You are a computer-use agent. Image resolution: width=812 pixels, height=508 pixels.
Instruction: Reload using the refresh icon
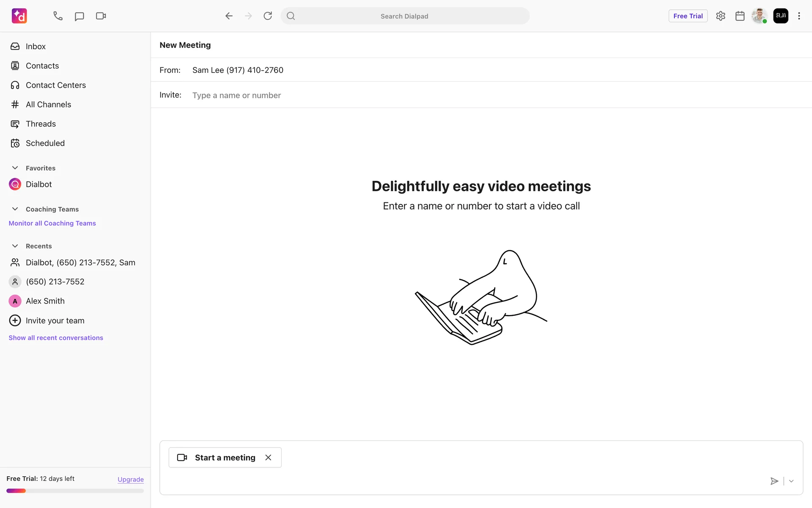tap(268, 16)
